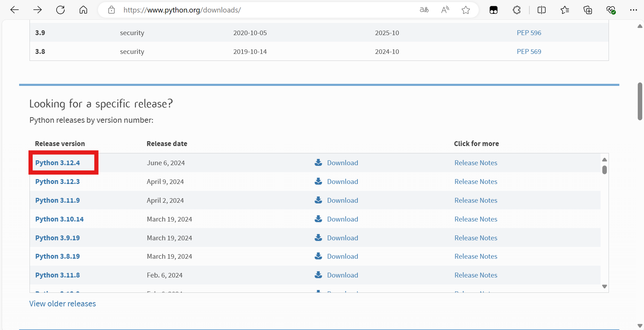Follow the View older releases link
The width and height of the screenshot is (644, 330).
[x=63, y=304]
